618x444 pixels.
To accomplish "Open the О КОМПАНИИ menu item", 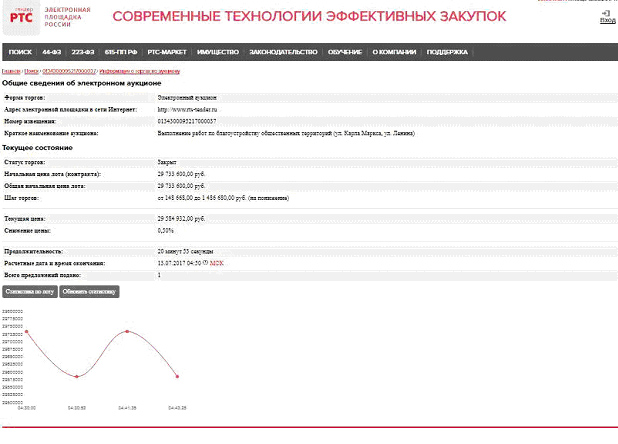I will point(394,52).
